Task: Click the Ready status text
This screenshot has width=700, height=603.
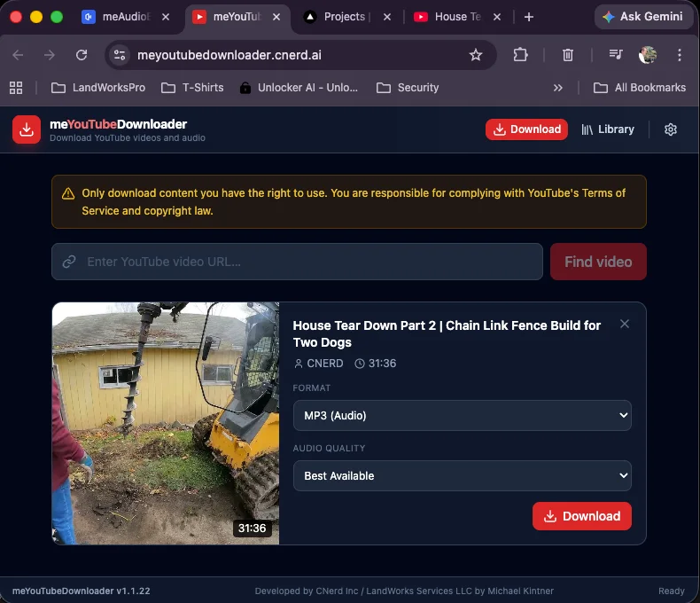Action: (672, 591)
